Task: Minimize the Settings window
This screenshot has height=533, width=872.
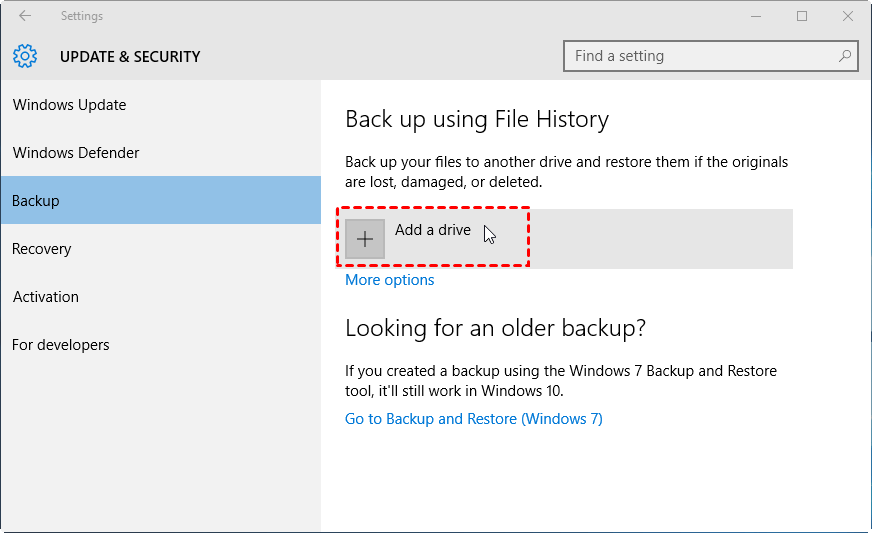Action: pyautogui.click(x=756, y=16)
